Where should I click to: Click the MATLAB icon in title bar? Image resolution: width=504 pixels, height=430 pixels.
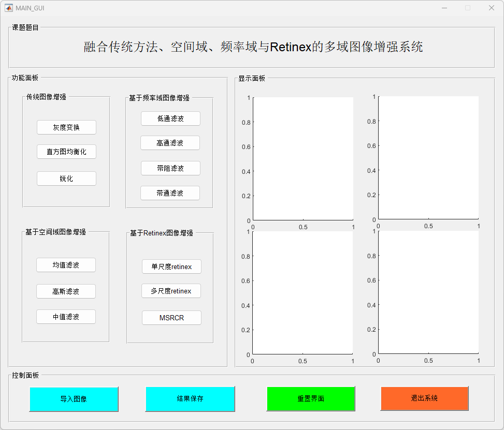click(9, 8)
